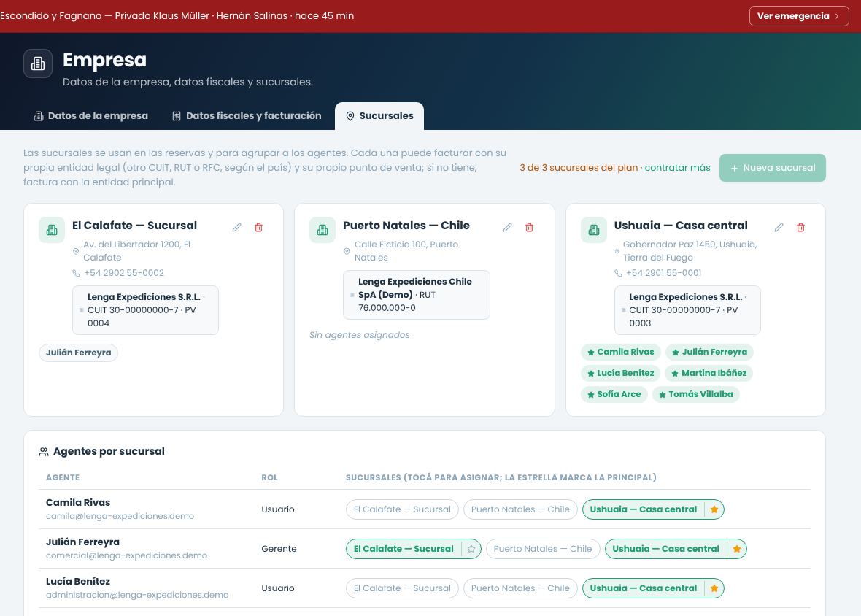Click the Tomás Villalba chip in Ushuaia card

click(x=695, y=394)
